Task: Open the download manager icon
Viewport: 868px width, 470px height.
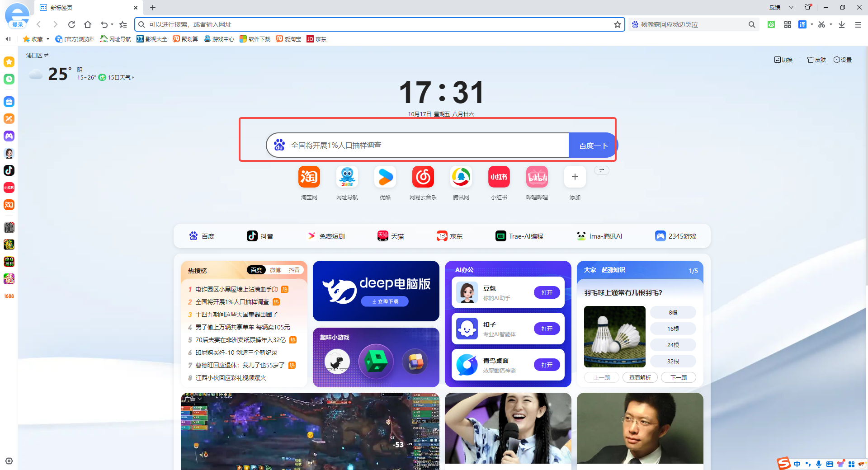Action: [842, 24]
